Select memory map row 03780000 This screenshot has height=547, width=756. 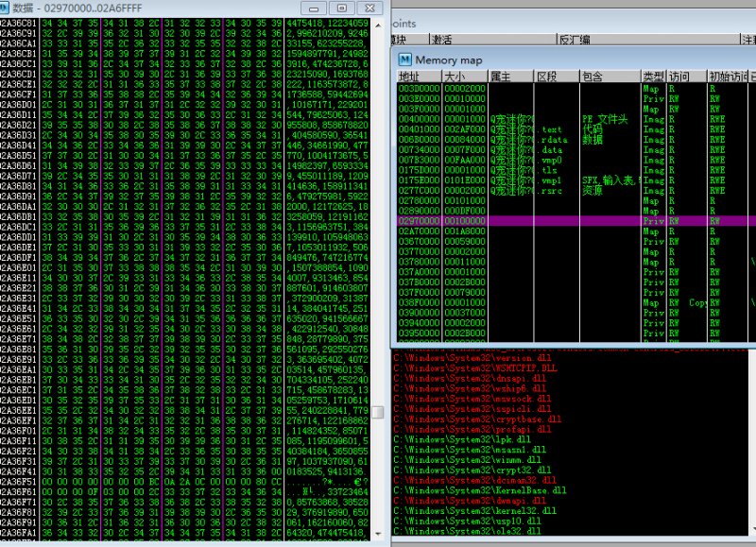point(576,262)
